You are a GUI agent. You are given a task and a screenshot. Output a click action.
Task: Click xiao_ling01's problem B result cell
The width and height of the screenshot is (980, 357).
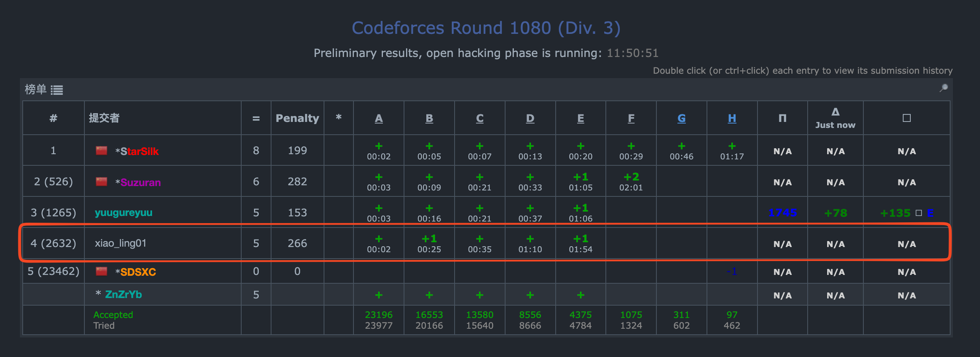point(429,243)
